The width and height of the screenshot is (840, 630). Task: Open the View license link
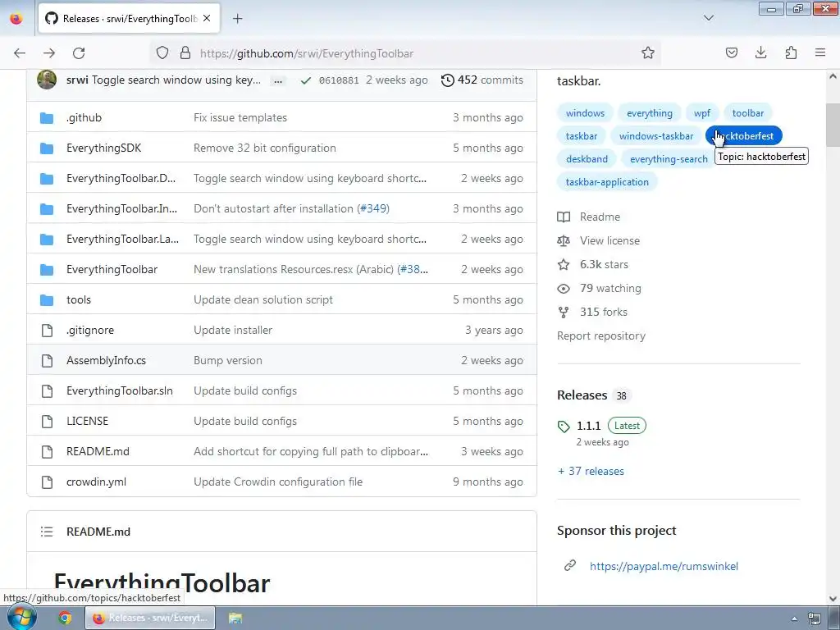pyautogui.click(x=598, y=240)
